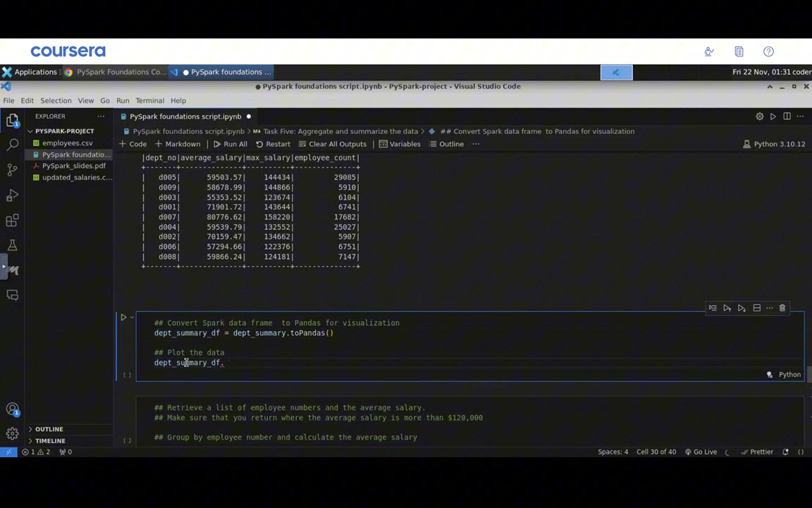The height and width of the screenshot is (508, 812).
Task: Open the Variables panel
Action: pyautogui.click(x=400, y=144)
